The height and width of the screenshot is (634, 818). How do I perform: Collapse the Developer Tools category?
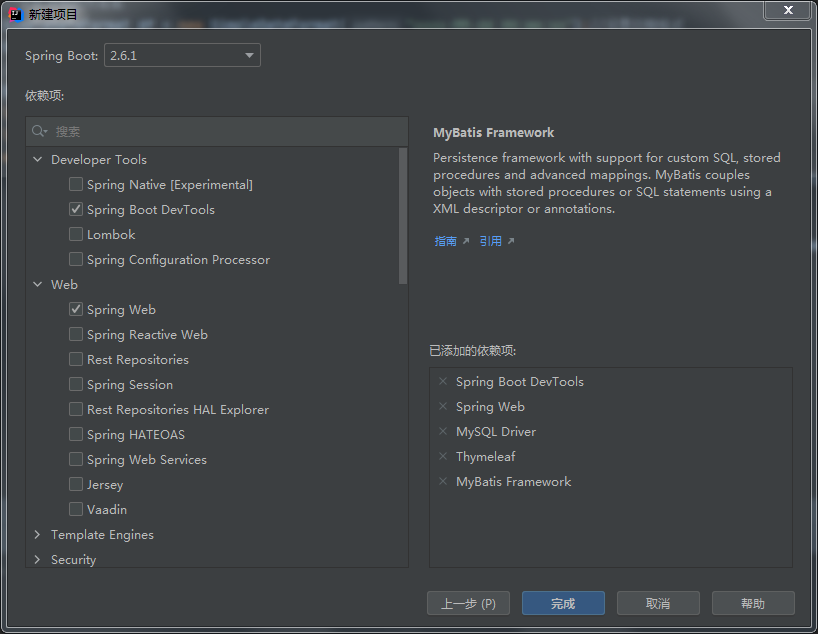tap(38, 160)
